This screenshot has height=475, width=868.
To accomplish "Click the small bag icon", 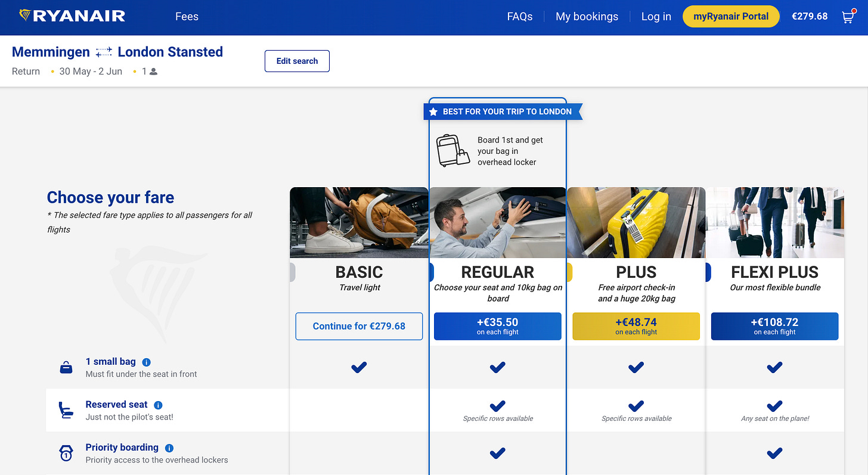I will coord(66,368).
